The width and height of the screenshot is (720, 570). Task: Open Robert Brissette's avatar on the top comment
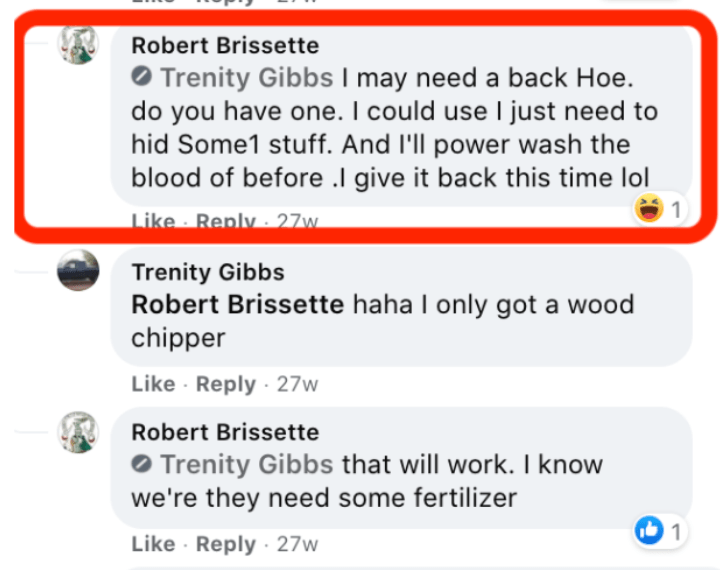click(78, 44)
